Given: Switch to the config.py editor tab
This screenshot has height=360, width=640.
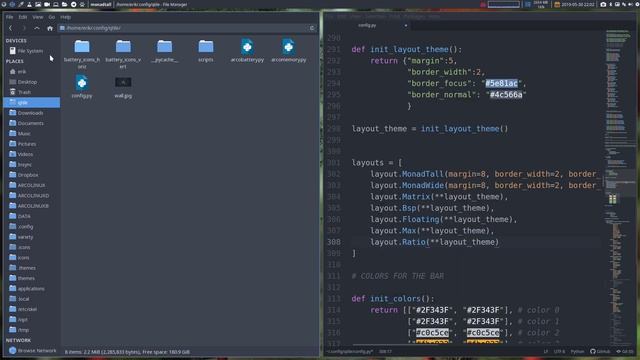Looking at the screenshot, I should [367, 25].
